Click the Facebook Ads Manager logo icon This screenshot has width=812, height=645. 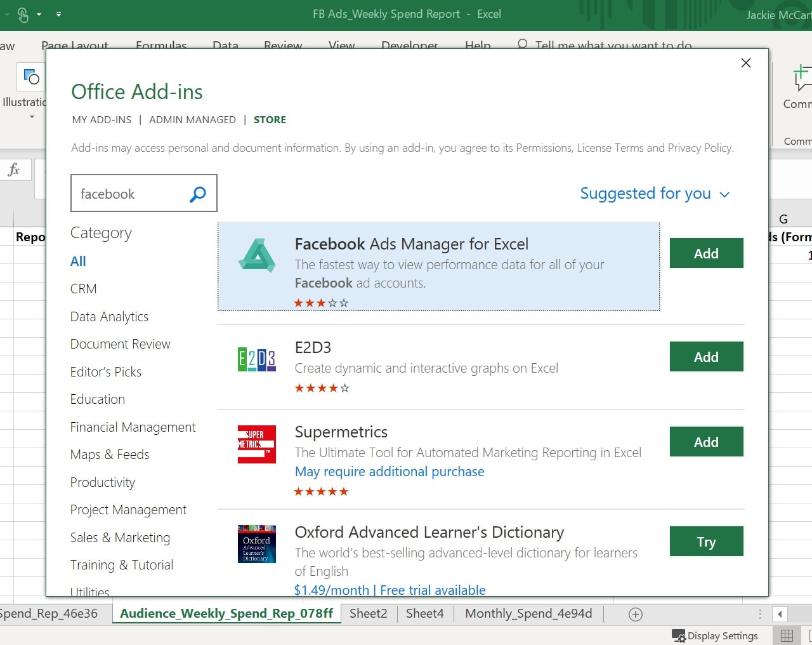pos(256,255)
